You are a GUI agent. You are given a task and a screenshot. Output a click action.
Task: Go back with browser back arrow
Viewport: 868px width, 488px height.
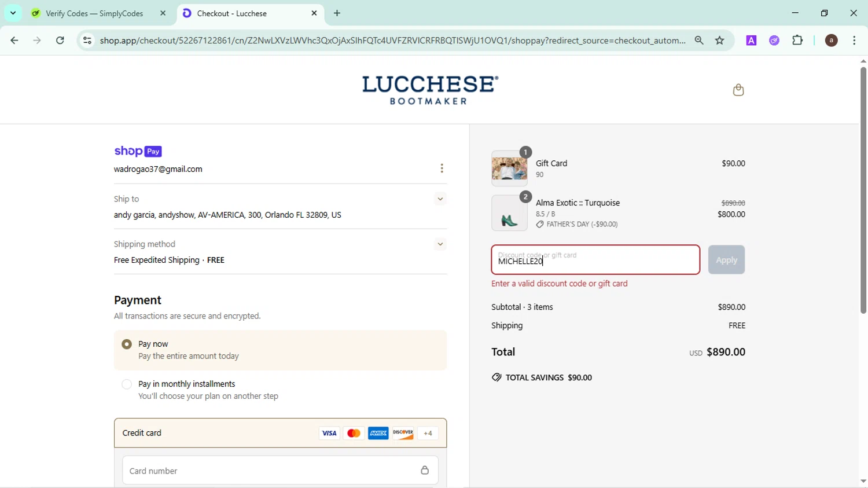coord(14,41)
